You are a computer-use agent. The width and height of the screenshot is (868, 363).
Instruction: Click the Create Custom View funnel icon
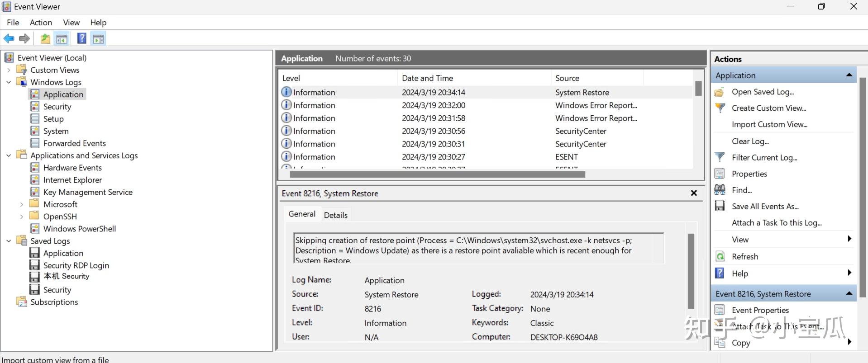pos(720,108)
